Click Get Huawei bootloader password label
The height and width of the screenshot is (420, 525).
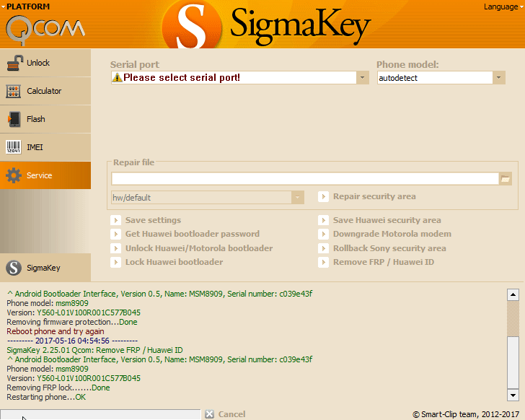tap(193, 234)
